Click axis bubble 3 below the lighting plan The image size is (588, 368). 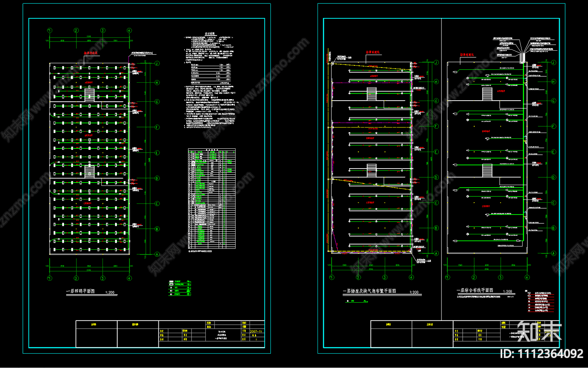(103, 278)
